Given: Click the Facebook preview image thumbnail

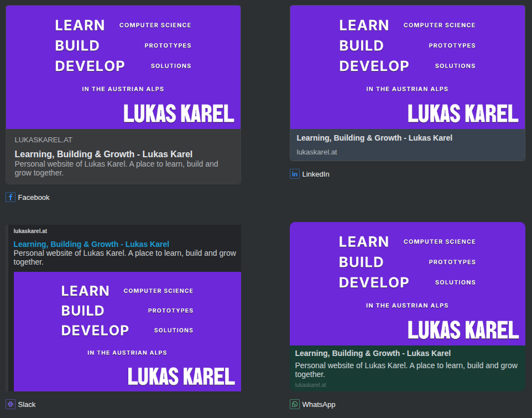Looking at the screenshot, I should [x=123, y=66].
